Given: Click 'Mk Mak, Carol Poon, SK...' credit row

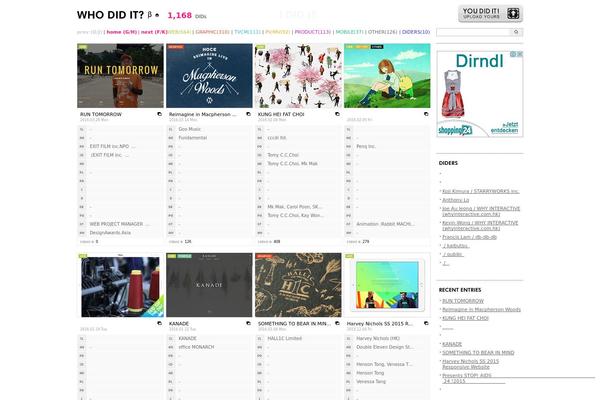Looking at the screenshot, I should tap(295, 207).
